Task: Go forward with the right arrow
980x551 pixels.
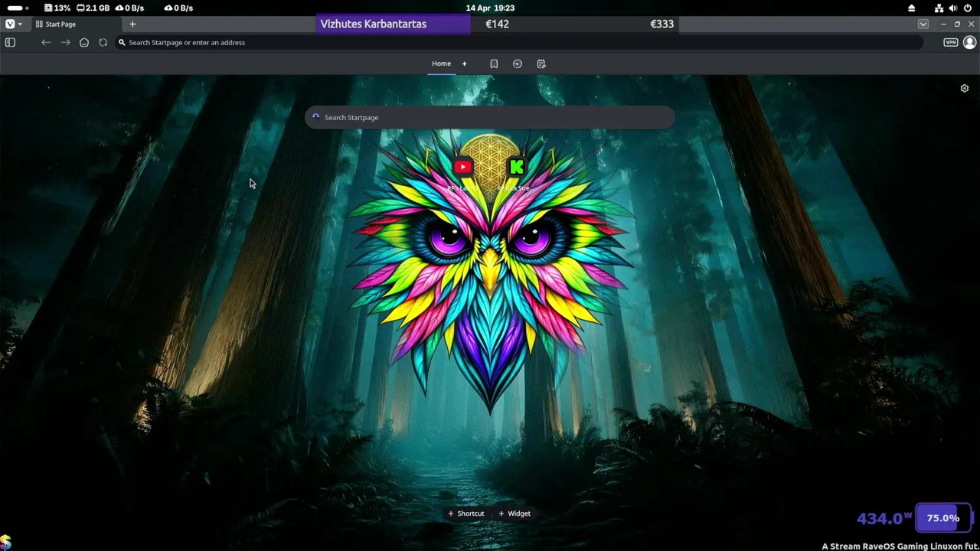Action: point(65,42)
